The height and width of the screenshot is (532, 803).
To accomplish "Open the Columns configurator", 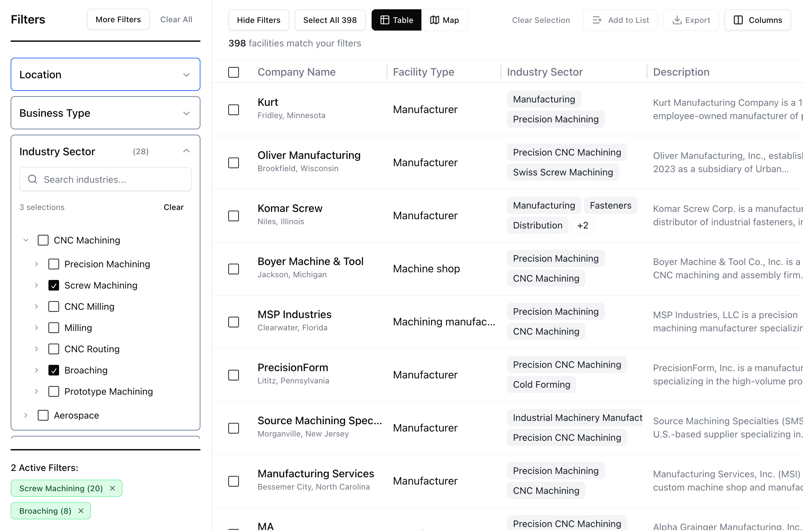I will (x=757, y=20).
